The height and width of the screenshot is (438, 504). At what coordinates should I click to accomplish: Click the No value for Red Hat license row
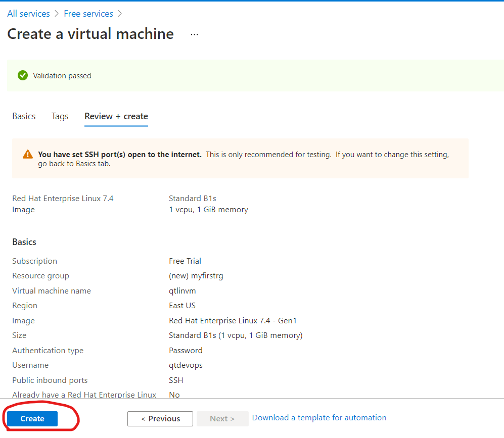pos(174,395)
